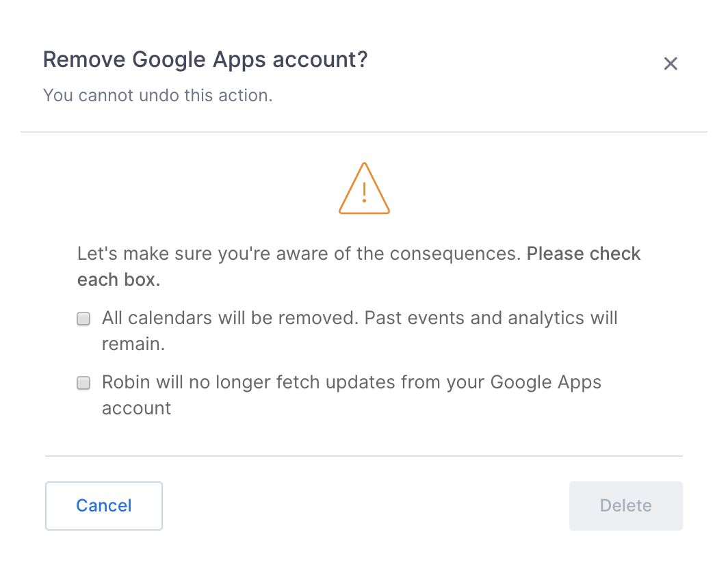Screen dimensions: 728x573
Task: Select the 'All calendars will be removed' label text
Action: coord(359,331)
